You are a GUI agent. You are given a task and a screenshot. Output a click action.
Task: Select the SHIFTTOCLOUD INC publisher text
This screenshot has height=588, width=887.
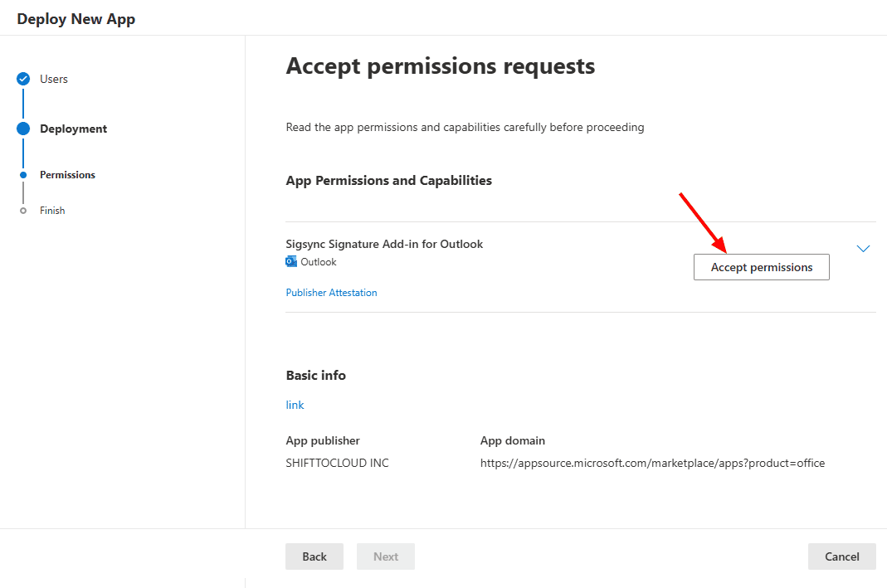pos(337,462)
